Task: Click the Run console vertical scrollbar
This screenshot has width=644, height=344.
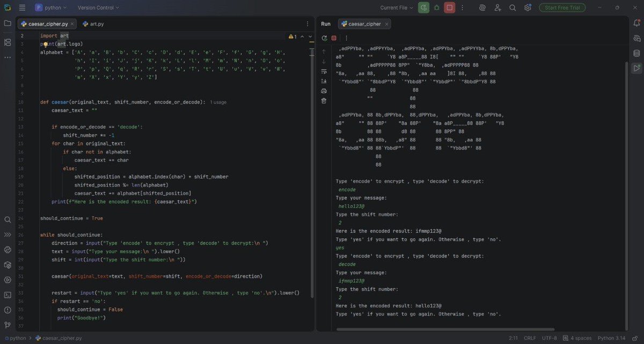Action: tap(626, 196)
